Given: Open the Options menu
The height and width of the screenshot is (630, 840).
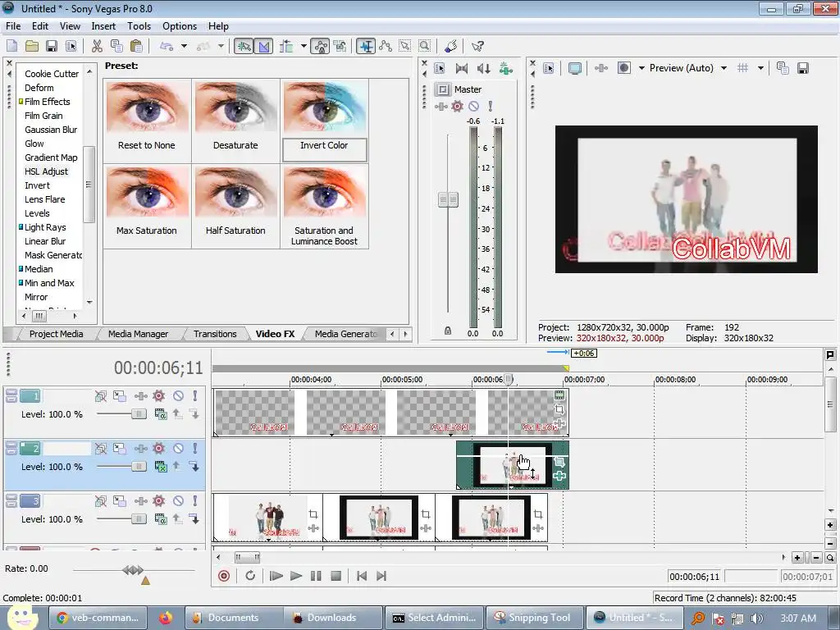Looking at the screenshot, I should tap(180, 25).
